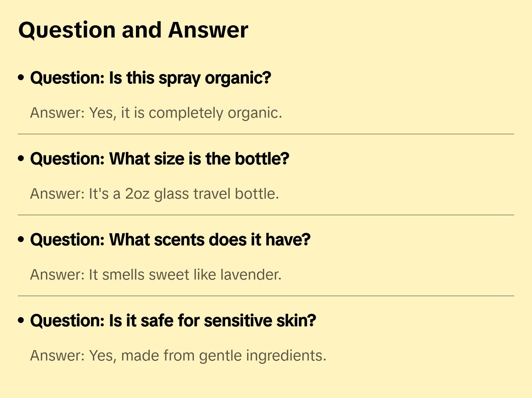Click the "2oz" text in the bottle answer

[x=137, y=194]
